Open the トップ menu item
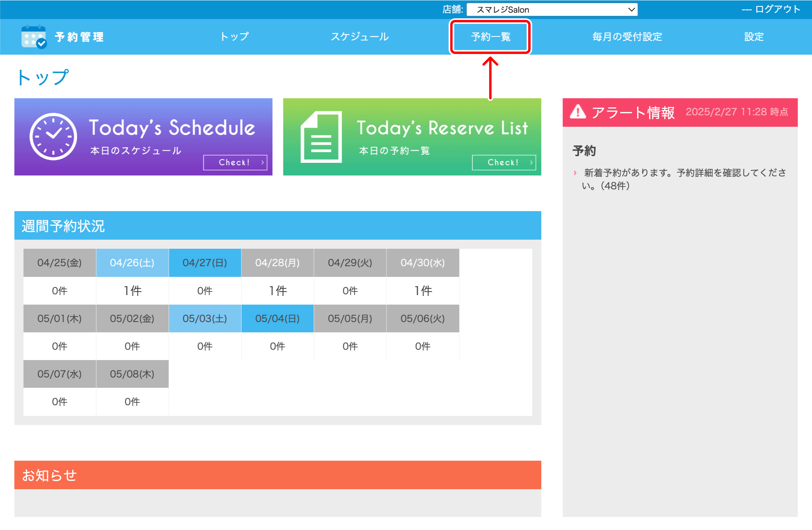The width and height of the screenshot is (812, 530). pos(234,37)
